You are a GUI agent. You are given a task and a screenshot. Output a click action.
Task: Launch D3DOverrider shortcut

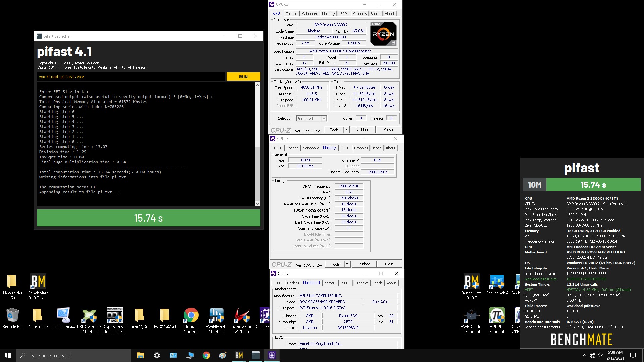[x=89, y=320]
